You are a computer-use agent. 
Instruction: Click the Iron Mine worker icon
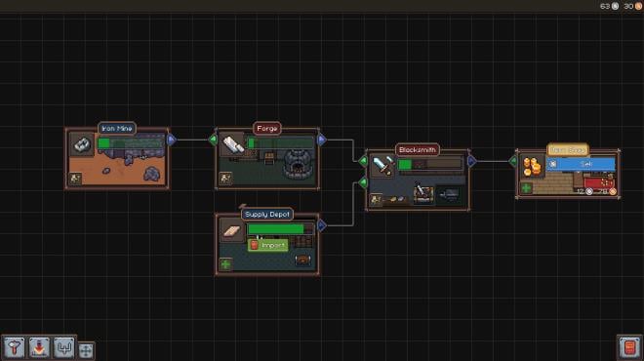coord(75,179)
